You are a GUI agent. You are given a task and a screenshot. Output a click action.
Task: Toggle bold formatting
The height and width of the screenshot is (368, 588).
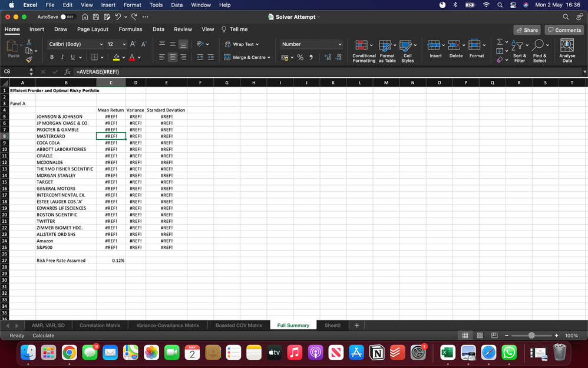52,57
